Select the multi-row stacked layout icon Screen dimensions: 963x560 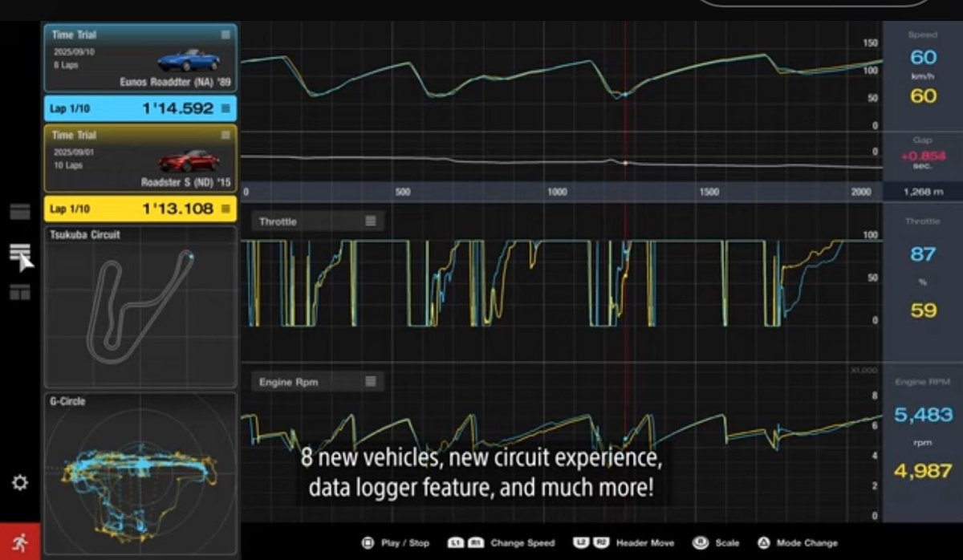[x=20, y=254]
